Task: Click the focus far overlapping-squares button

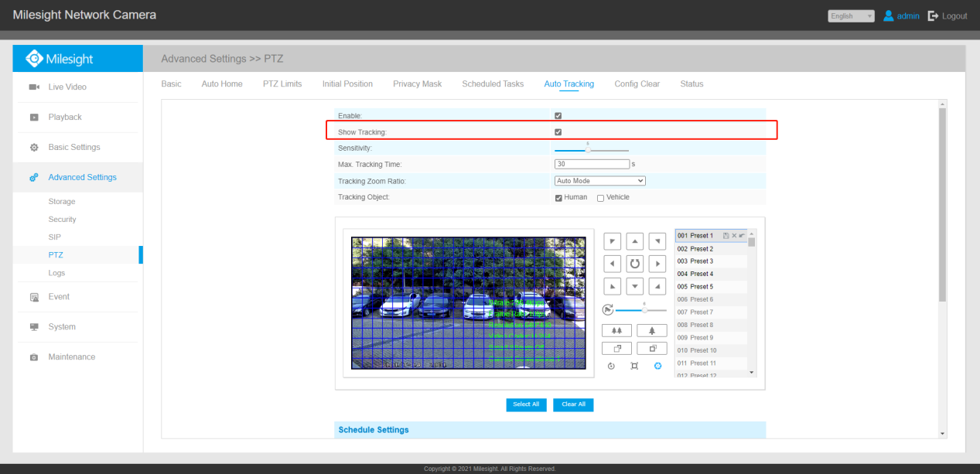Action: tap(652, 348)
